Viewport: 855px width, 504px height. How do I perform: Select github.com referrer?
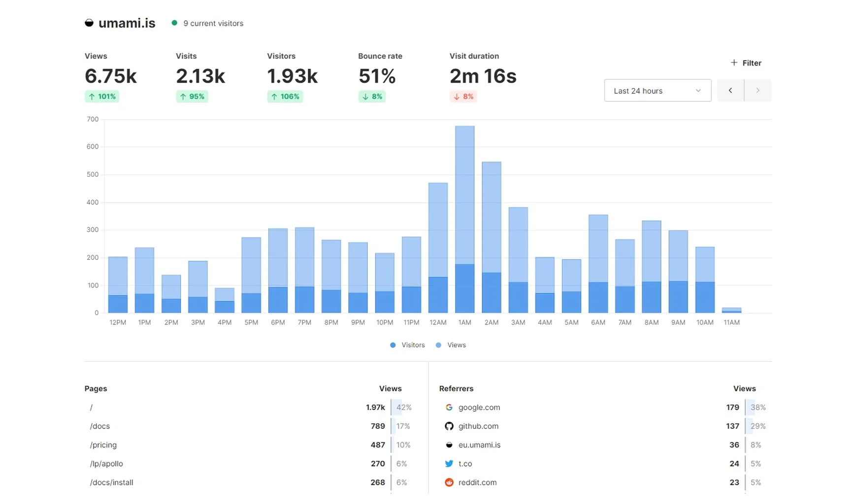tap(478, 426)
